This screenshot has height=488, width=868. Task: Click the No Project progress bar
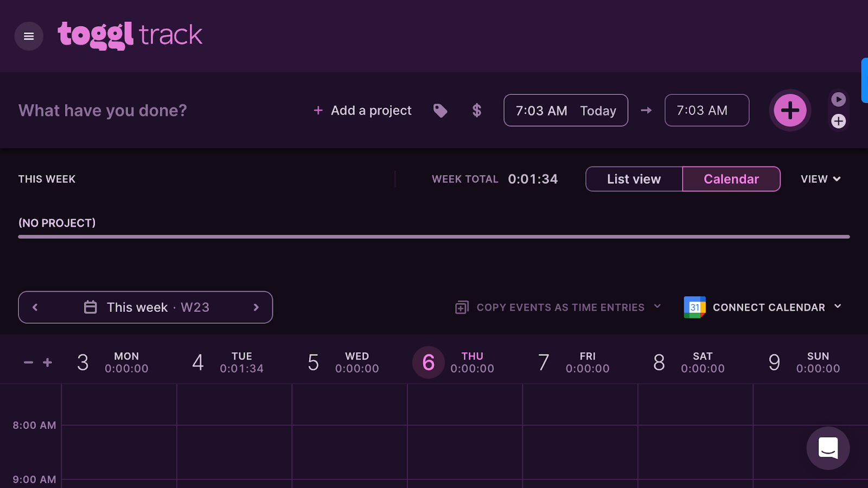[x=434, y=236]
